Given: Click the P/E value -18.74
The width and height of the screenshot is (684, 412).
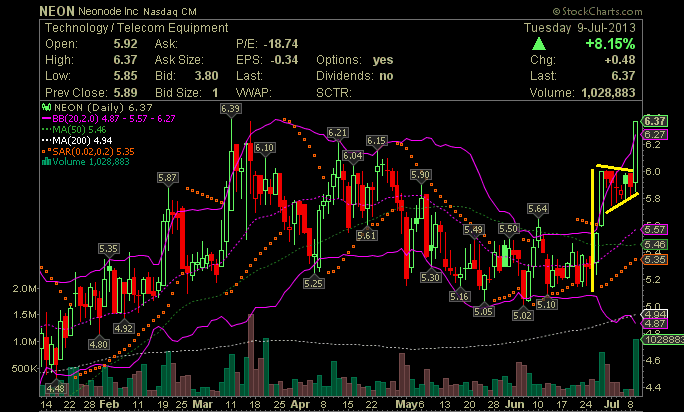Looking at the screenshot, I should coord(281,44).
